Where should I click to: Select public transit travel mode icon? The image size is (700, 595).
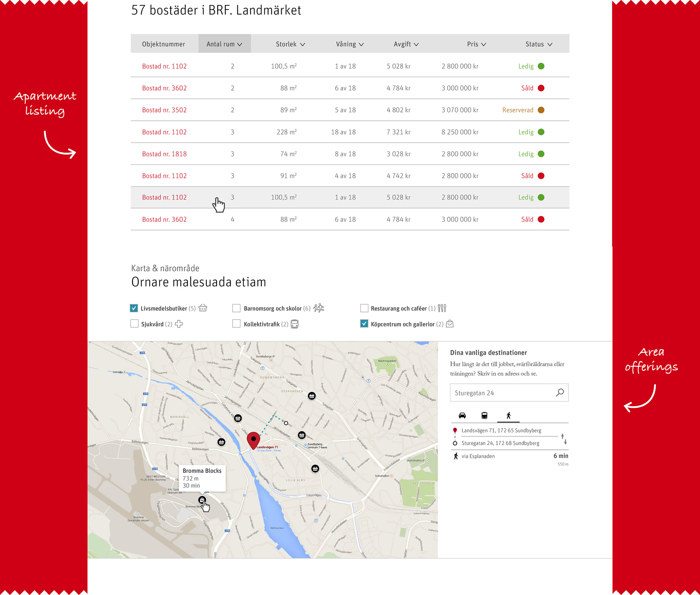485,415
